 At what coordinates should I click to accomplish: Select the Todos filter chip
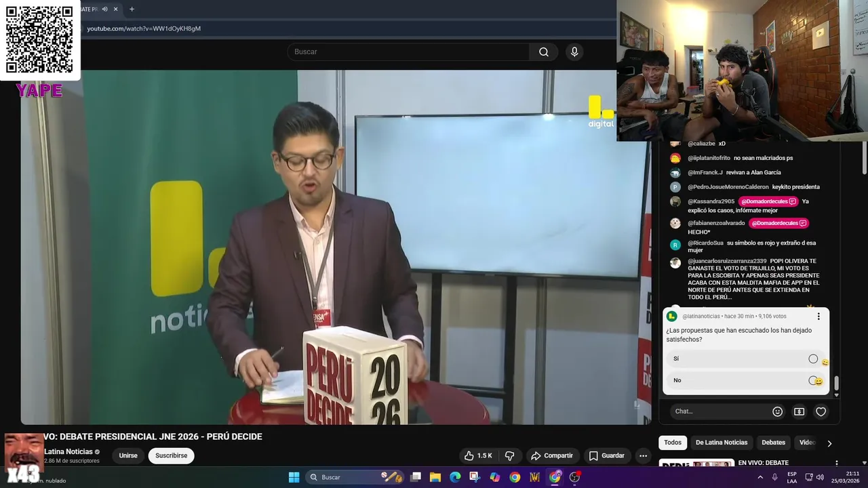673,443
